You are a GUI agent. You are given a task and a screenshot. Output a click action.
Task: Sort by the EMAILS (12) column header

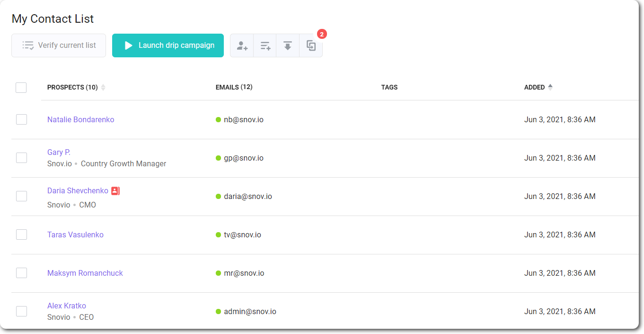pyautogui.click(x=234, y=87)
